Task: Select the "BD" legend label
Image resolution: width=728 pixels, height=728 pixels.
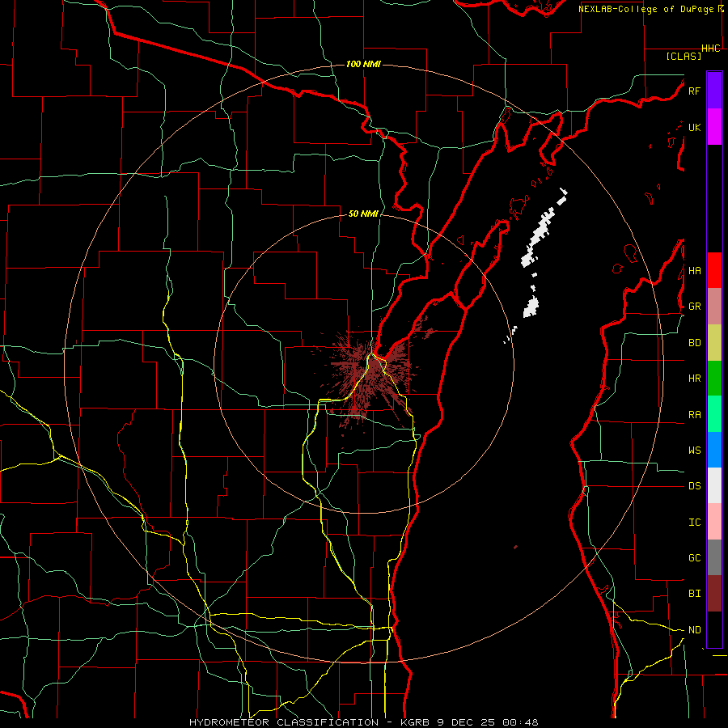Action: (x=694, y=343)
